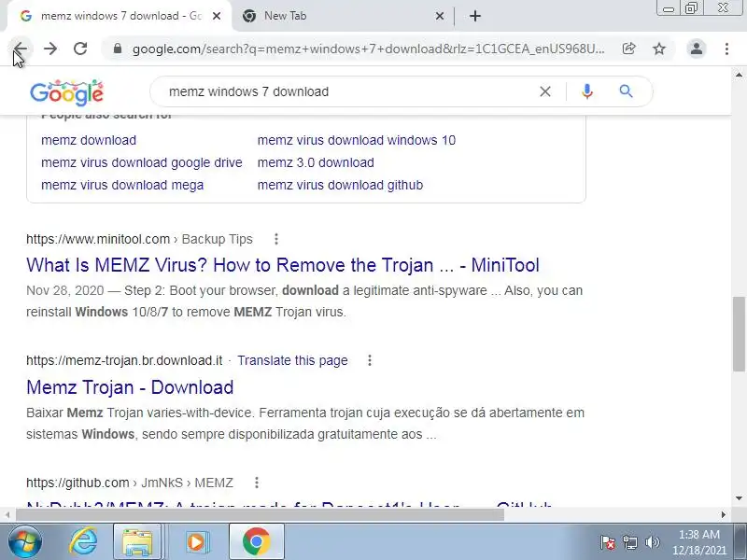Click the github.com JmNkS MEMZ URL
The width and height of the screenshot is (747, 560).
tap(130, 483)
